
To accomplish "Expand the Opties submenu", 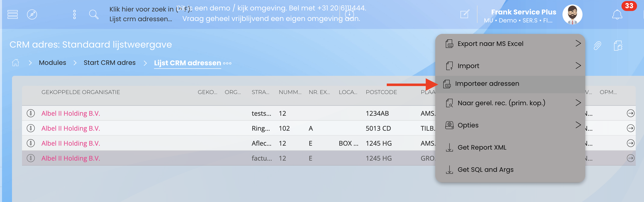I will coord(578,125).
